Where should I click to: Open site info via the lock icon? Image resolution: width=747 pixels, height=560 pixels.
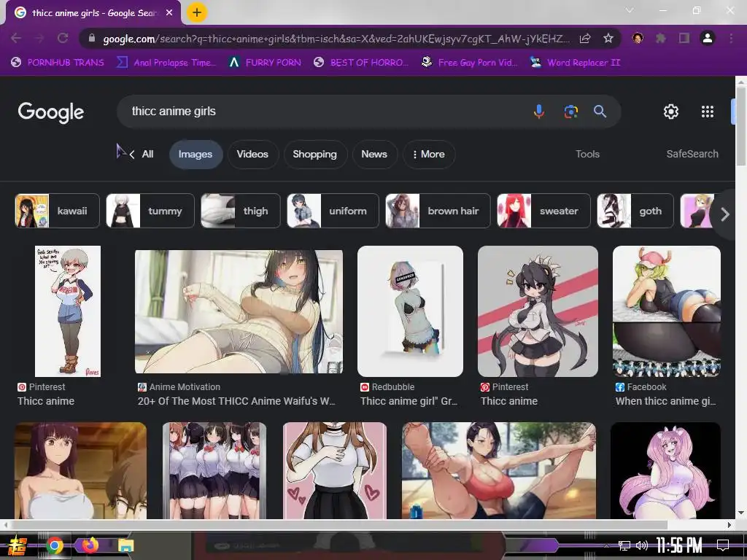pyautogui.click(x=92, y=38)
